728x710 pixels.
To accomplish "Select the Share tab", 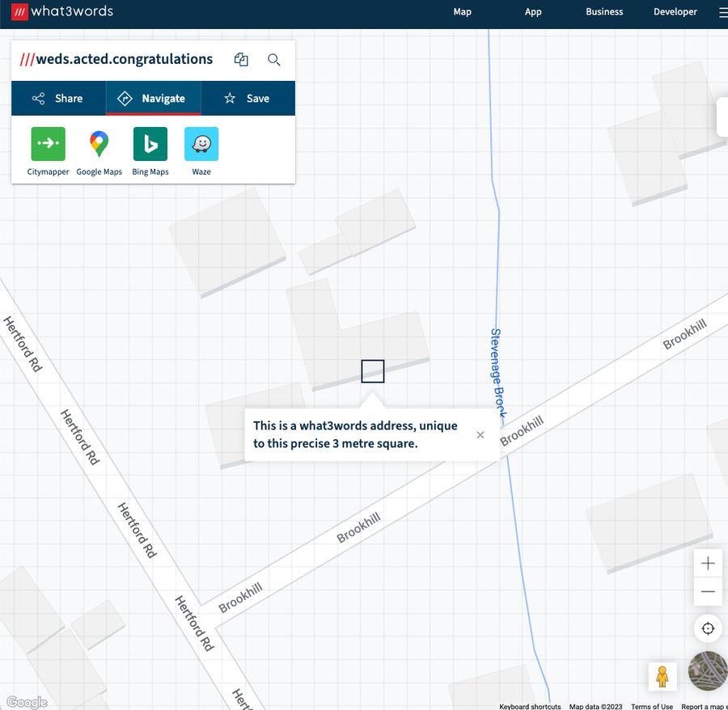I will coord(58,99).
